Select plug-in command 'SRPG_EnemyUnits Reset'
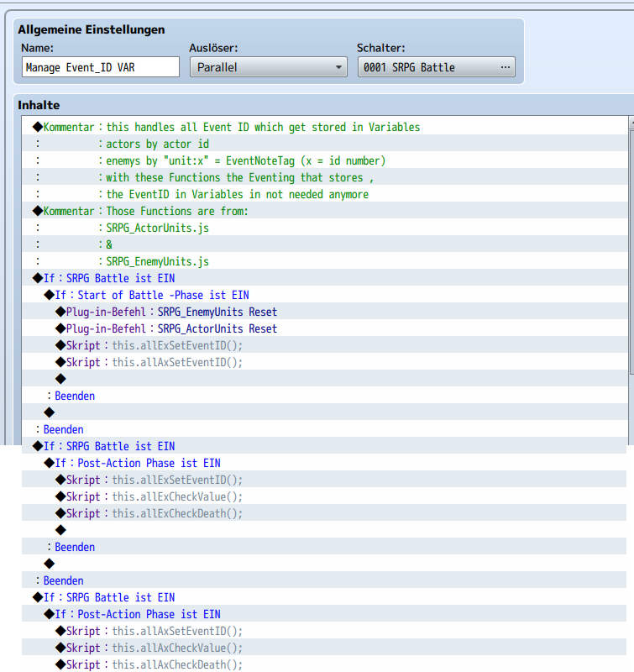The width and height of the screenshot is (634, 672). point(325,312)
